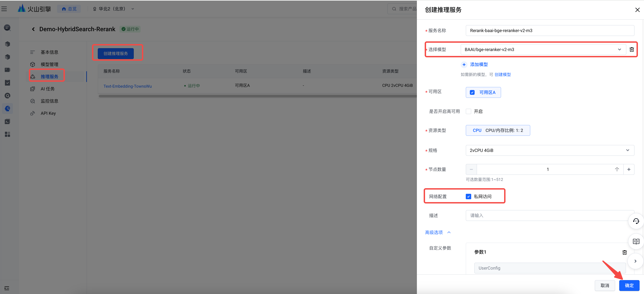Viewport: 644px width, 294px height.
Task: Click the 运行中 status badge near title
Action: point(130,29)
